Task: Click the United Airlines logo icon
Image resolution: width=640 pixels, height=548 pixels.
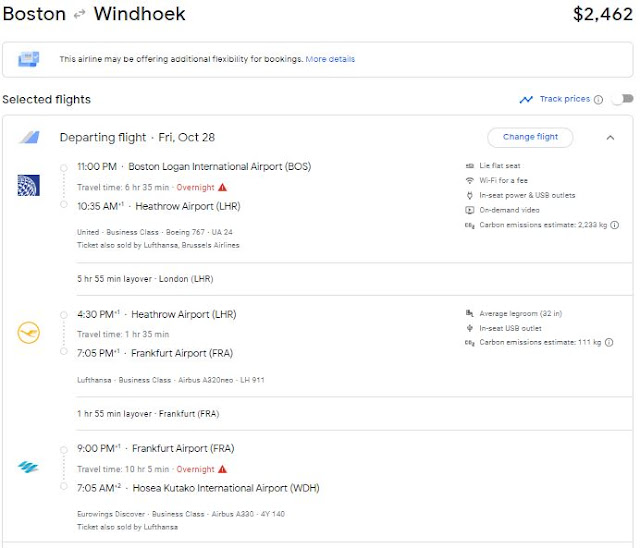Action: point(28,185)
